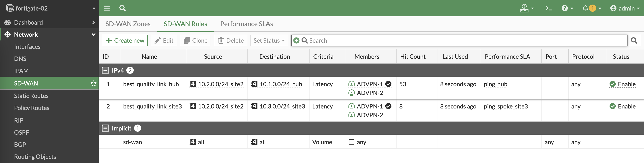Click the Create new button
This screenshot has height=163, width=644.
point(125,40)
